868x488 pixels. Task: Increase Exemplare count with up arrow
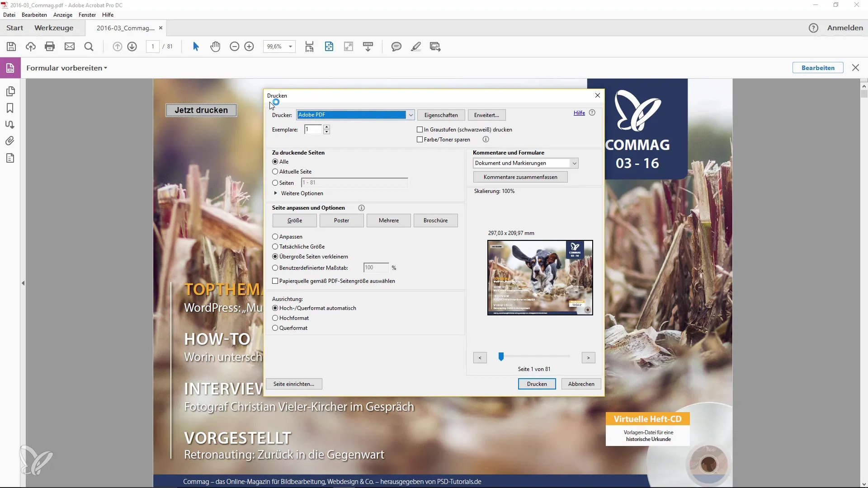pos(326,127)
